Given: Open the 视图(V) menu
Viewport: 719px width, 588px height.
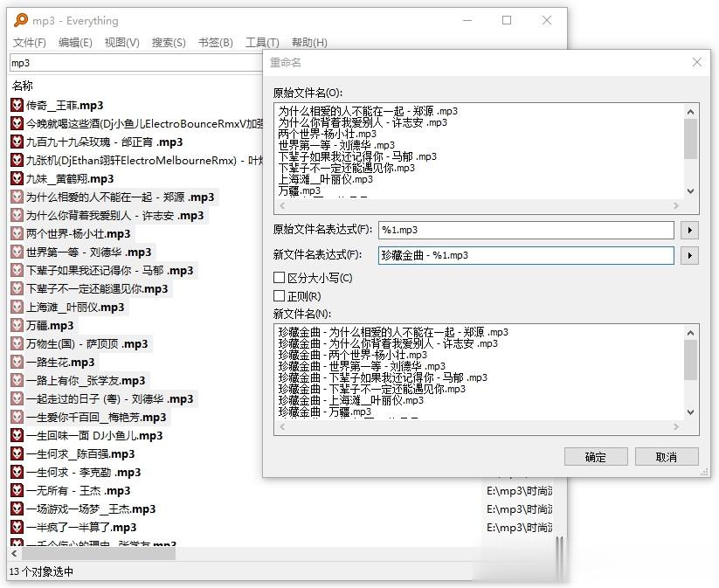Looking at the screenshot, I should coord(121,43).
